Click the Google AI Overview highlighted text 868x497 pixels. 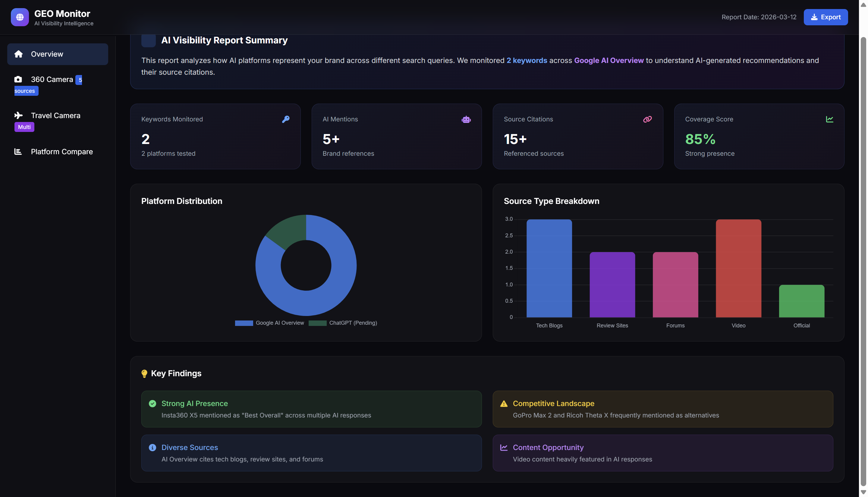click(609, 61)
